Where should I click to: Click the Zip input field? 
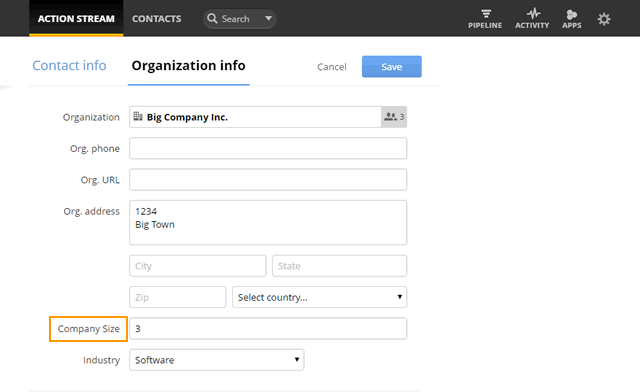point(178,297)
